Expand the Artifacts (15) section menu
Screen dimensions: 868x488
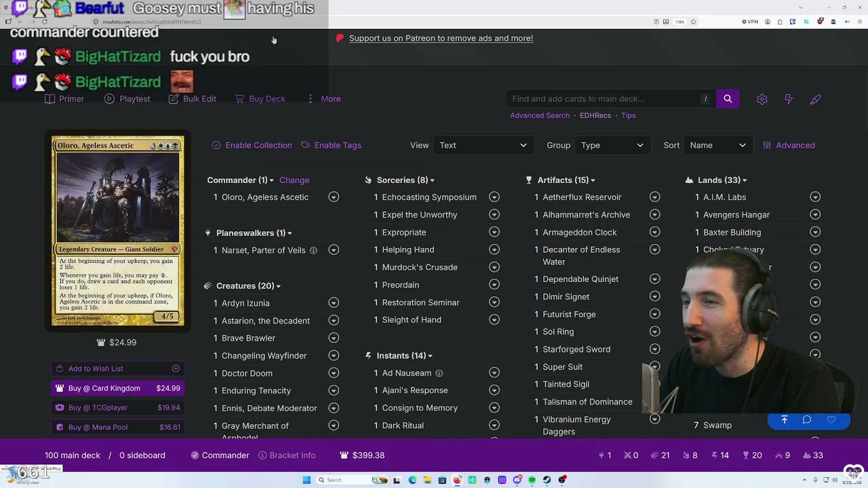pos(593,180)
